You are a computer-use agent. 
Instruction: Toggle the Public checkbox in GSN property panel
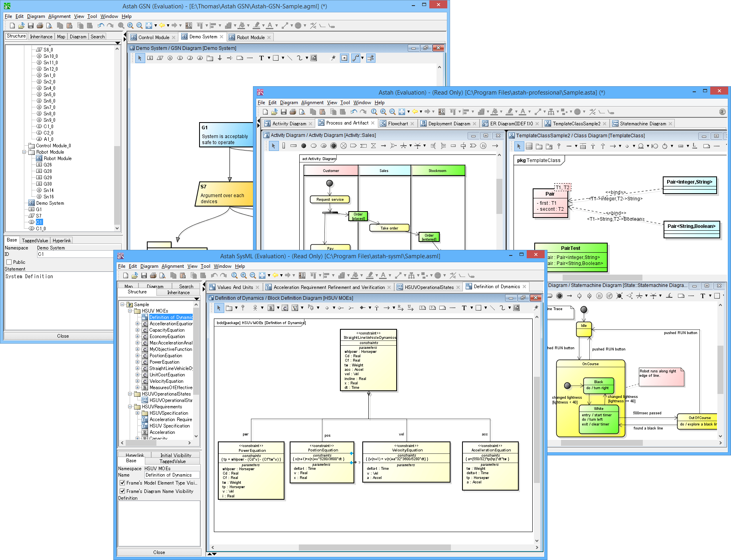click(x=9, y=262)
